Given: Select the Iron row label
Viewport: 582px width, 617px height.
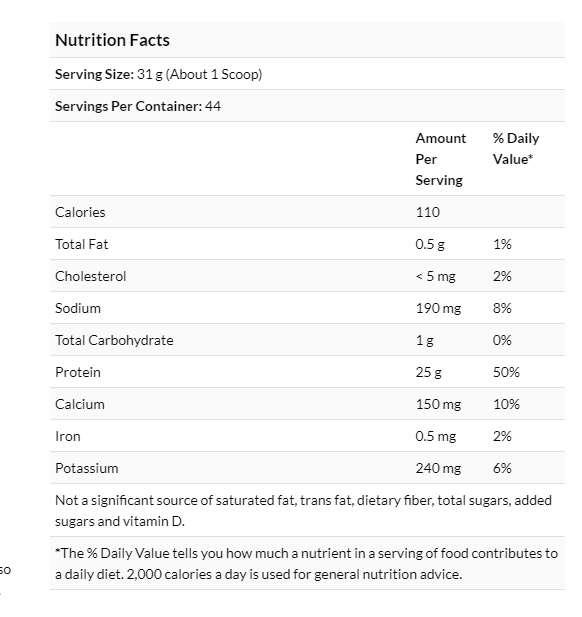Looking at the screenshot, I should coord(68,436).
